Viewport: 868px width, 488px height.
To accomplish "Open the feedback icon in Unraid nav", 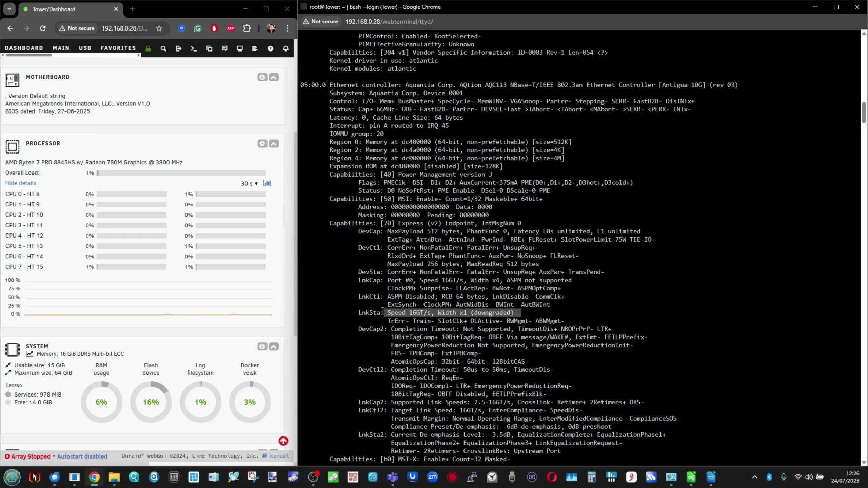I will (224, 48).
